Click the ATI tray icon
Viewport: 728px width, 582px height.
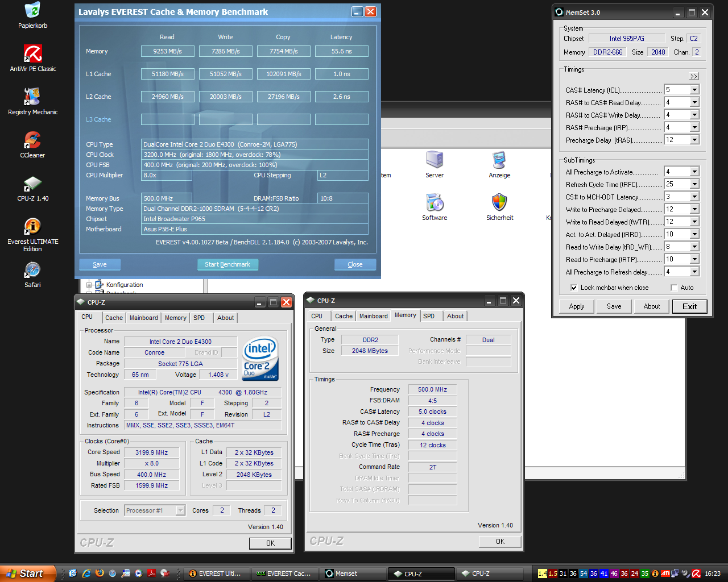(x=665, y=573)
